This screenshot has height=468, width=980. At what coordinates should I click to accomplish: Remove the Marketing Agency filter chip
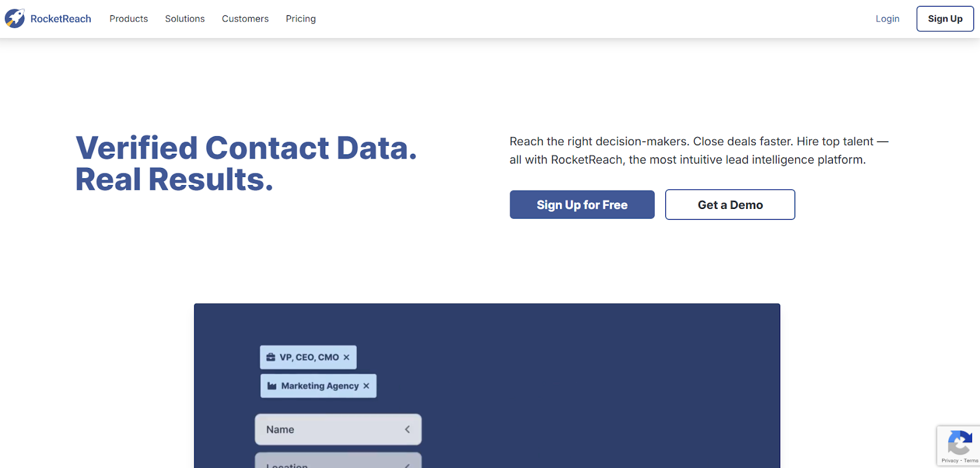pyautogui.click(x=366, y=386)
